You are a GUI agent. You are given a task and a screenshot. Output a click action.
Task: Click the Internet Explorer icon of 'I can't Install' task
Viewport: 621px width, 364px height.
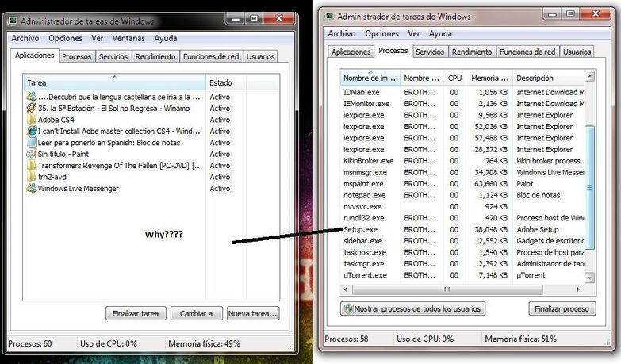[x=31, y=131]
